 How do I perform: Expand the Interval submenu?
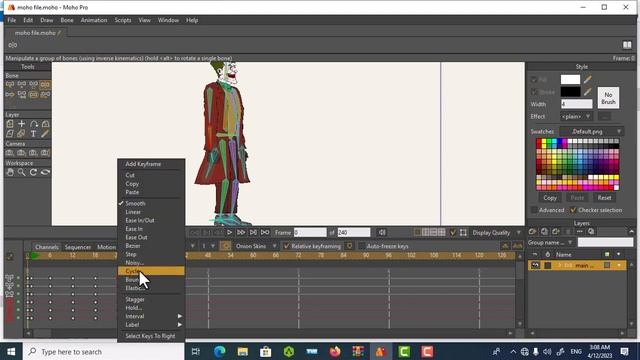(x=151, y=316)
